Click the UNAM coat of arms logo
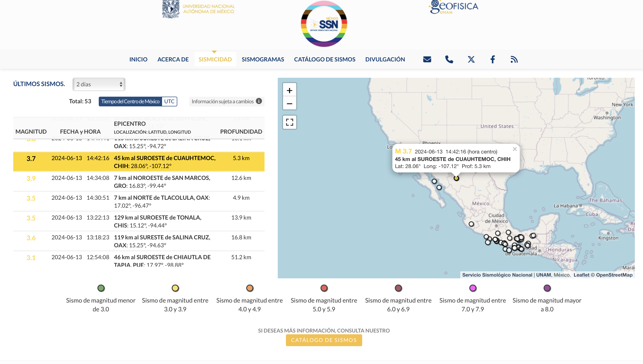Screen dimensions: 643x364 tap(171, 9)
